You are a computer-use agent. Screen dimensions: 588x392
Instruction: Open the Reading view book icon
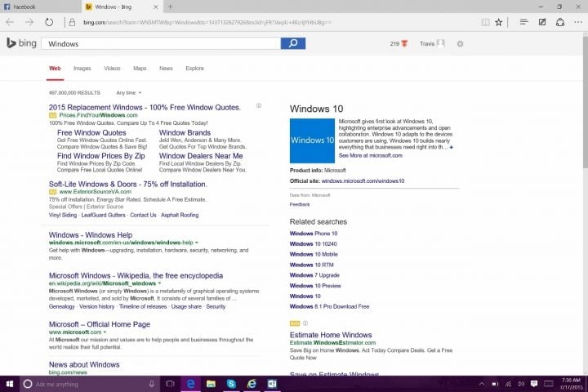pos(485,22)
